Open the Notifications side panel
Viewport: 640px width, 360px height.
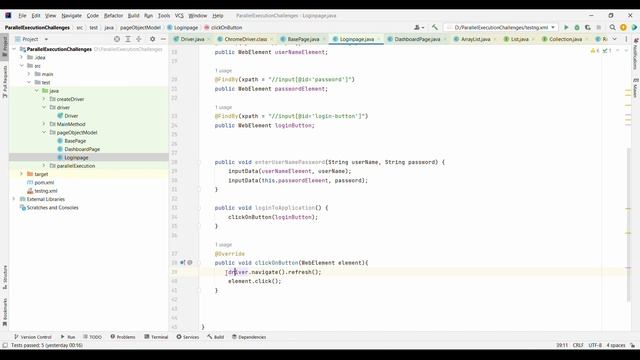click(635, 54)
